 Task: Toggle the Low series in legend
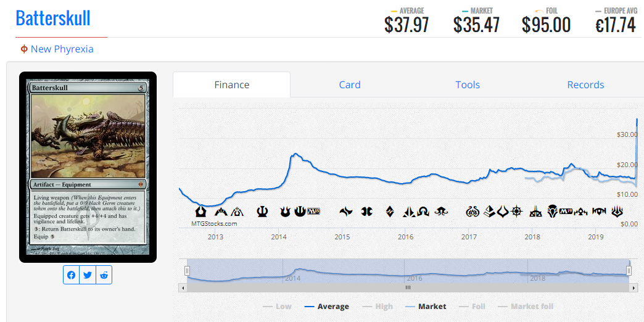coord(277,307)
